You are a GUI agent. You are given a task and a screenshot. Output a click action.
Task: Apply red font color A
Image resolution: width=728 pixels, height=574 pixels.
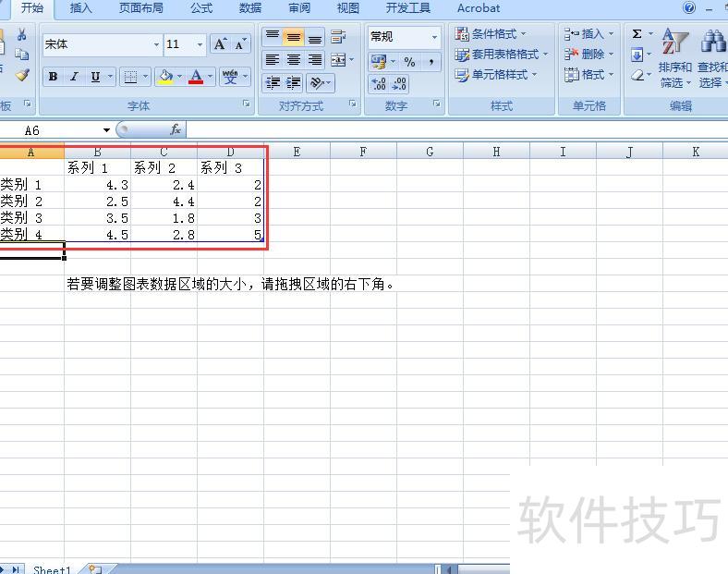(x=196, y=77)
